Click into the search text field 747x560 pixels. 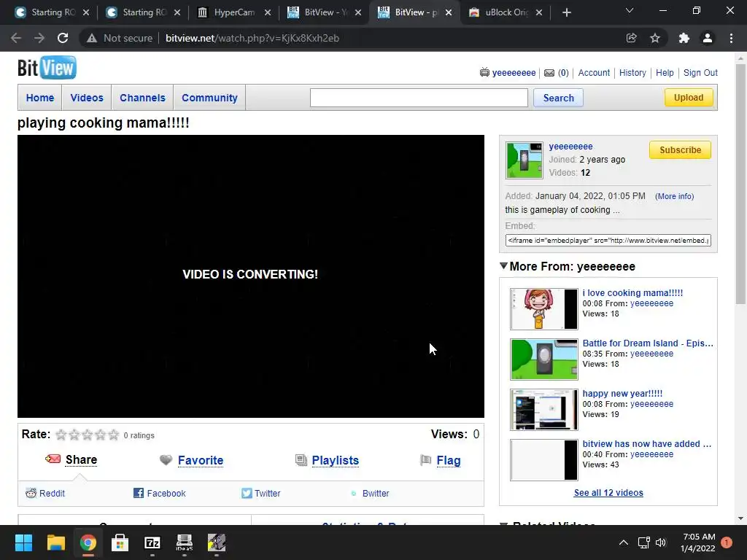coord(419,98)
